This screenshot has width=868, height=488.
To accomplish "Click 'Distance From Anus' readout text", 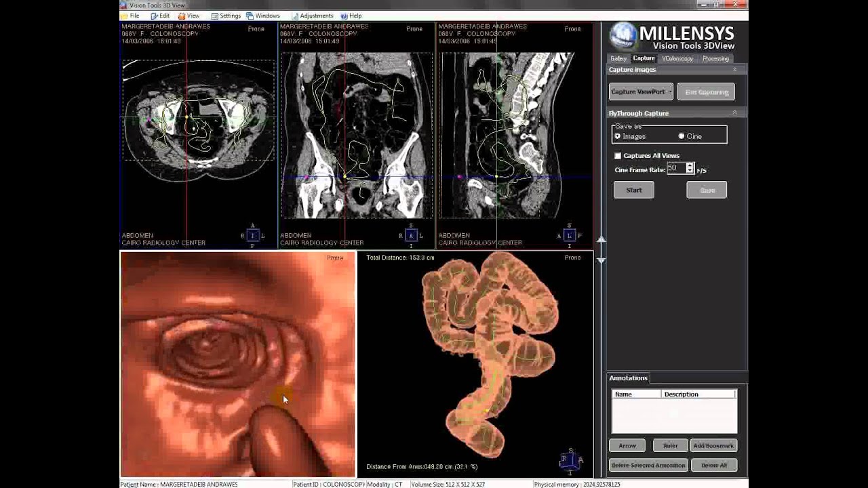I will click(x=422, y=467).
